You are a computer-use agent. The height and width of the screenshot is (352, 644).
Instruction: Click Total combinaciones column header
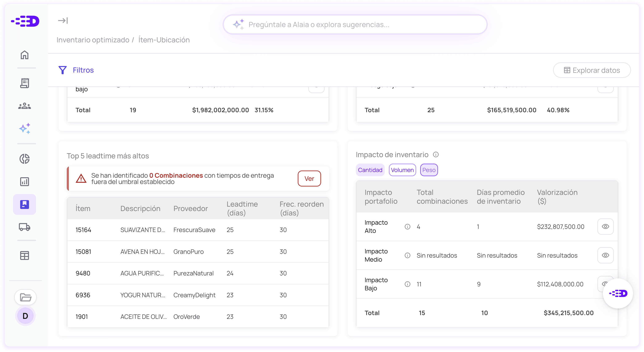tap(442, 197)
